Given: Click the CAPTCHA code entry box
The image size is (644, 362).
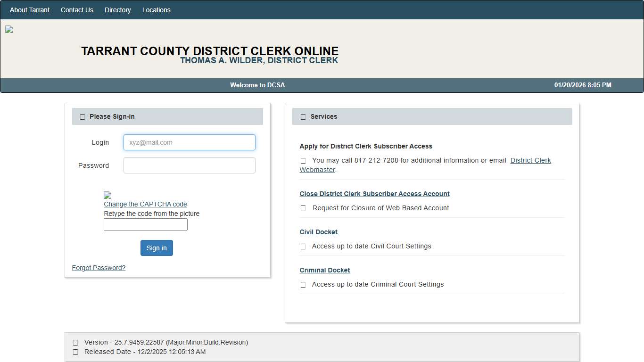Looking at the screenshot, I should click(145, 224).
